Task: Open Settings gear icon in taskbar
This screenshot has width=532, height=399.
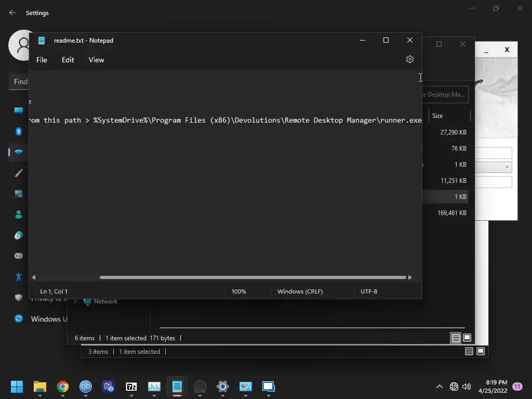Action: [x=222, y=387]
